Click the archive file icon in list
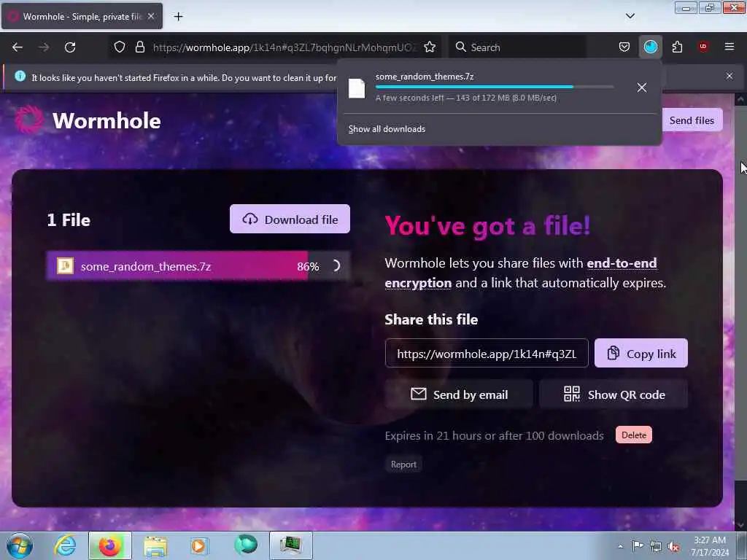 65,265
